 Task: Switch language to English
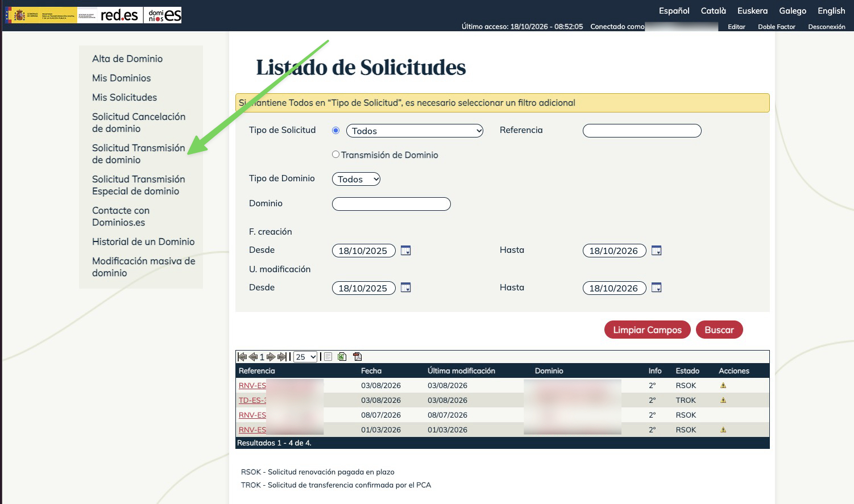point(831,11)
